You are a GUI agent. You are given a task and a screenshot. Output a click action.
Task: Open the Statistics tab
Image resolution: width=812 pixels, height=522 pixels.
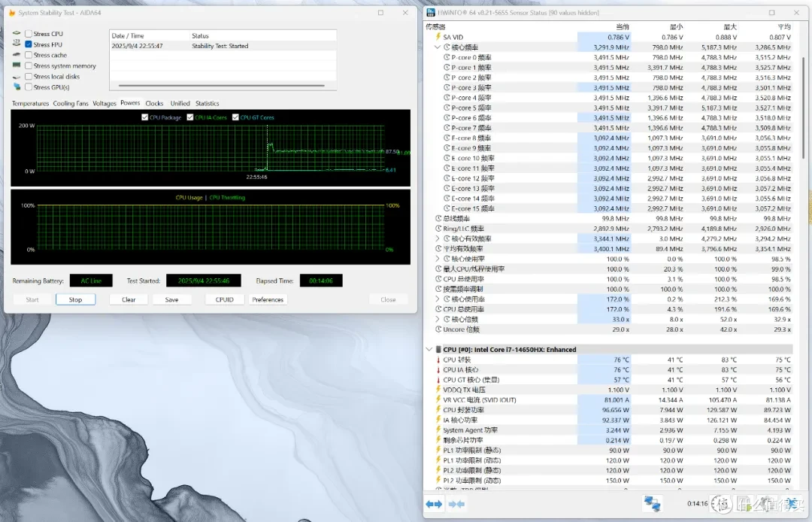pyautogui.click(x=208, y=103)
